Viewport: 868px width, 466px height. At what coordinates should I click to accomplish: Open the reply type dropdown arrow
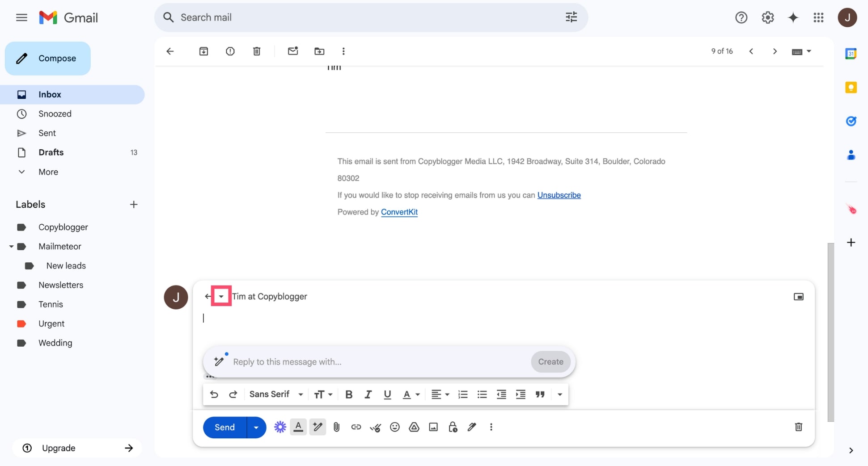tap(221, 297)
